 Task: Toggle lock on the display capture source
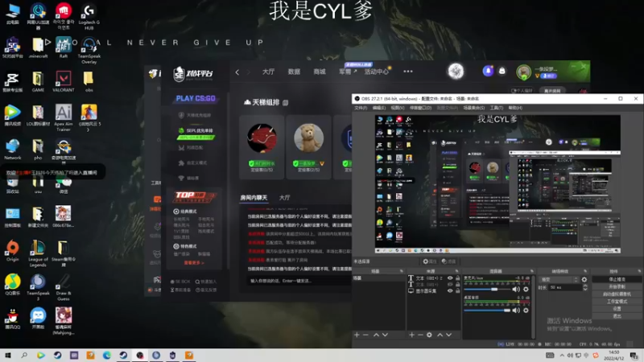457,291
